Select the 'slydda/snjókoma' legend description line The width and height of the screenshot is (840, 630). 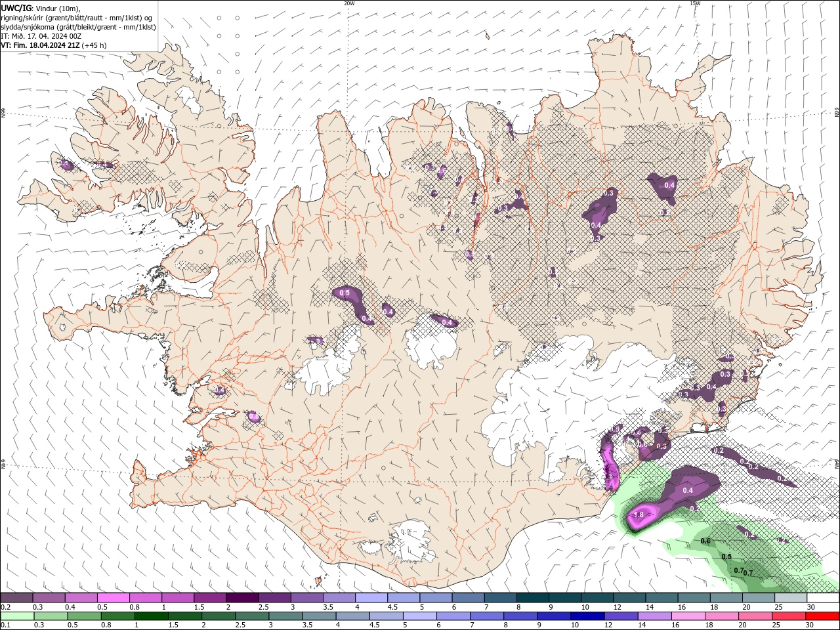click(x=78, y=27)
